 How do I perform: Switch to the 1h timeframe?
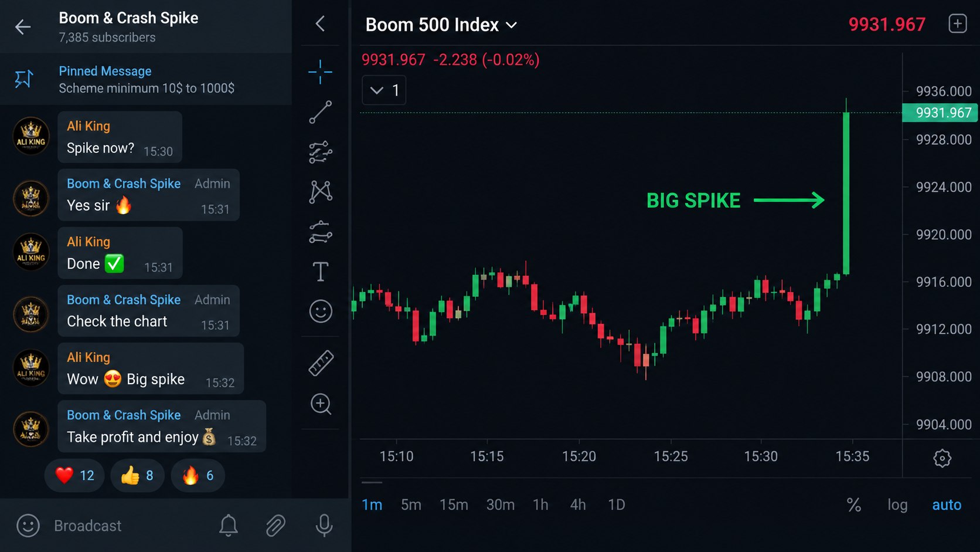pos(540,504)
